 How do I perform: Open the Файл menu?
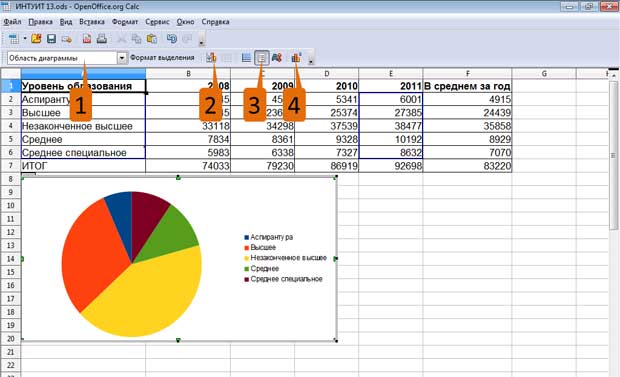click(x=12, y=22)
